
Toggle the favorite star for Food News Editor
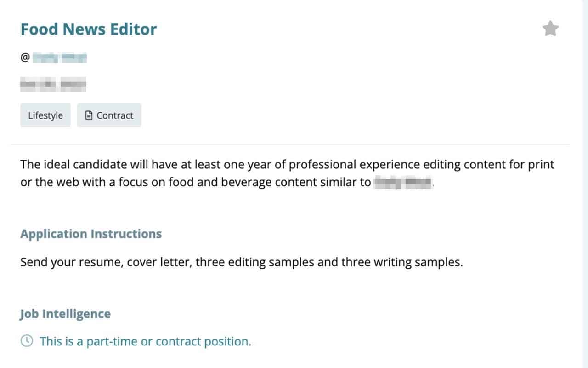[x=550, y=28]
